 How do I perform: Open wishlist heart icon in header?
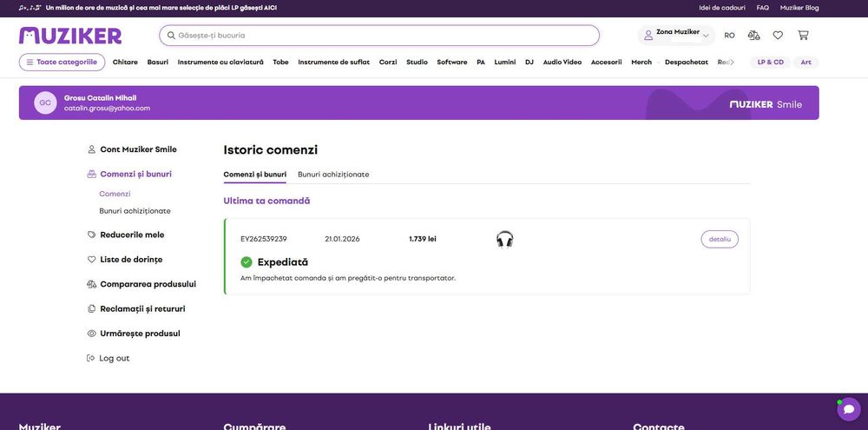click(778, 36)
